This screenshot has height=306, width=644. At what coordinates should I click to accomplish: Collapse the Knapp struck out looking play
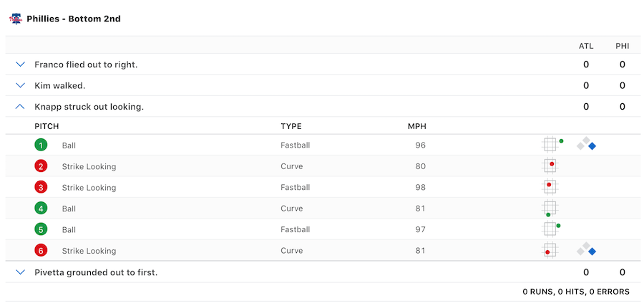20,107
